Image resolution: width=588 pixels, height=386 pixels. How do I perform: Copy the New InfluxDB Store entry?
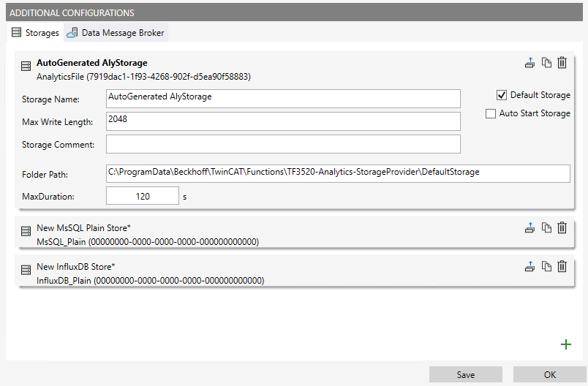pyautogui.click(x=546, y=266)
